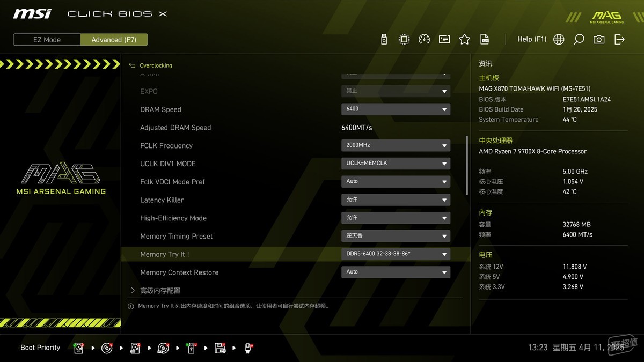Screen dimensions: 644x362
Task: Open the Latency Killer dropdown
Action: 396,200
